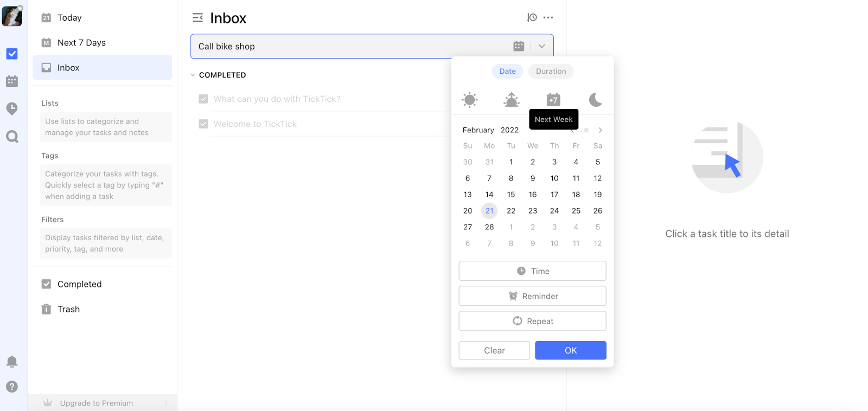
Task: Select January 31 in the calendar
Action: (489, 162)
